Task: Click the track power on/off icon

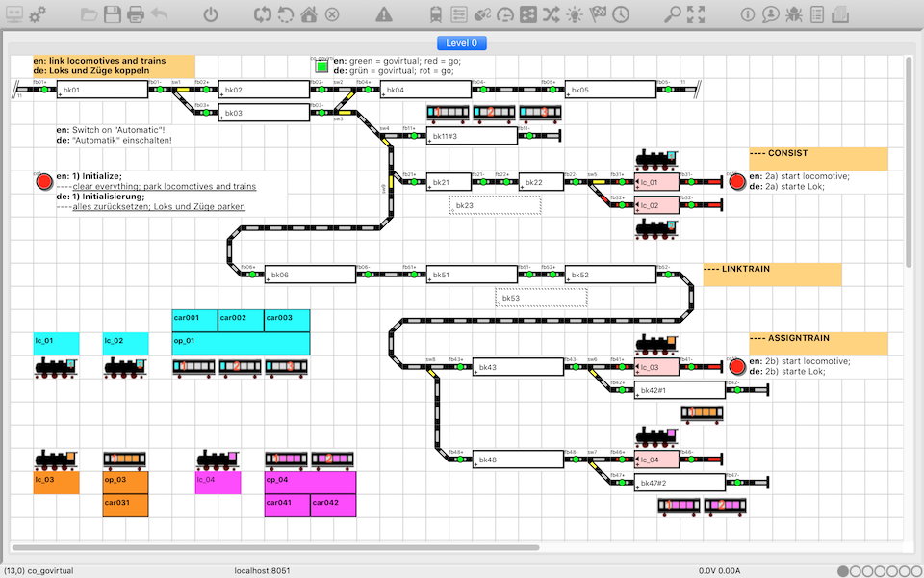Action: coord(211,14)
